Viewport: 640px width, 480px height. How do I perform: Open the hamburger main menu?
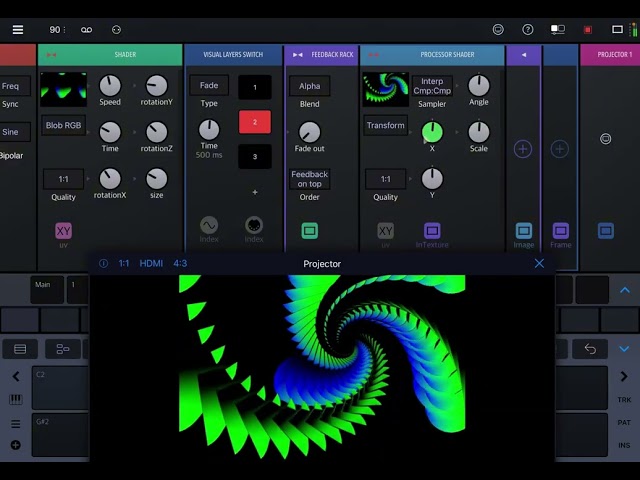18,30
